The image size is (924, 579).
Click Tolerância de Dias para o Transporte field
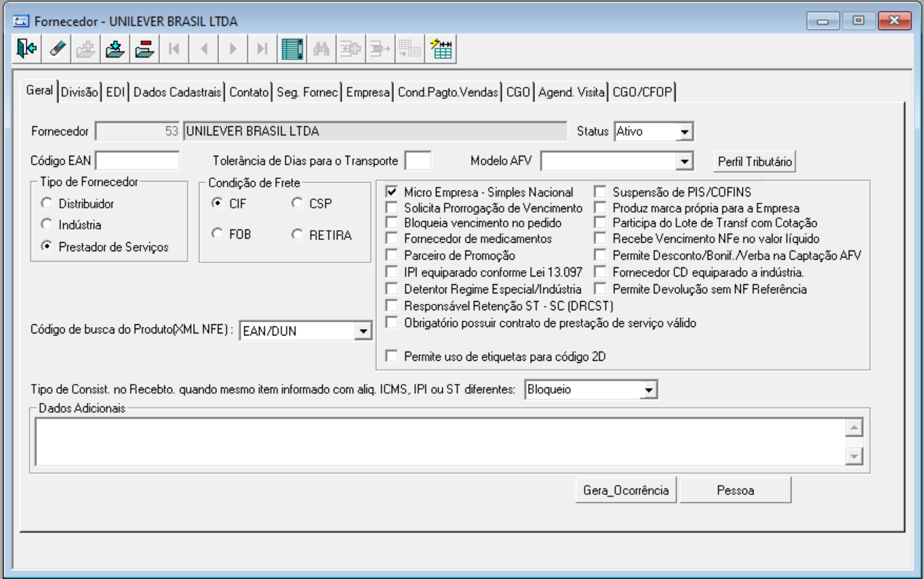pos(418,161)
